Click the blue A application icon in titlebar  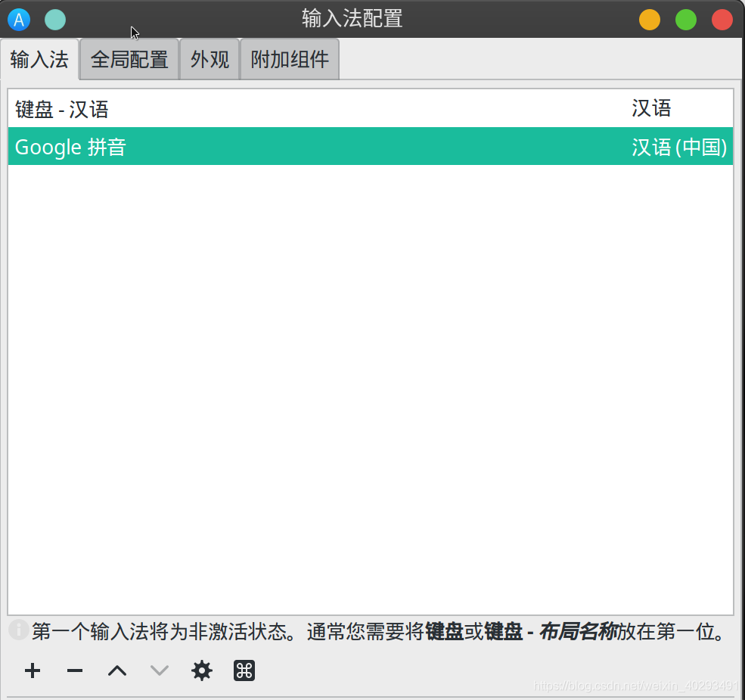pos(19,20)
